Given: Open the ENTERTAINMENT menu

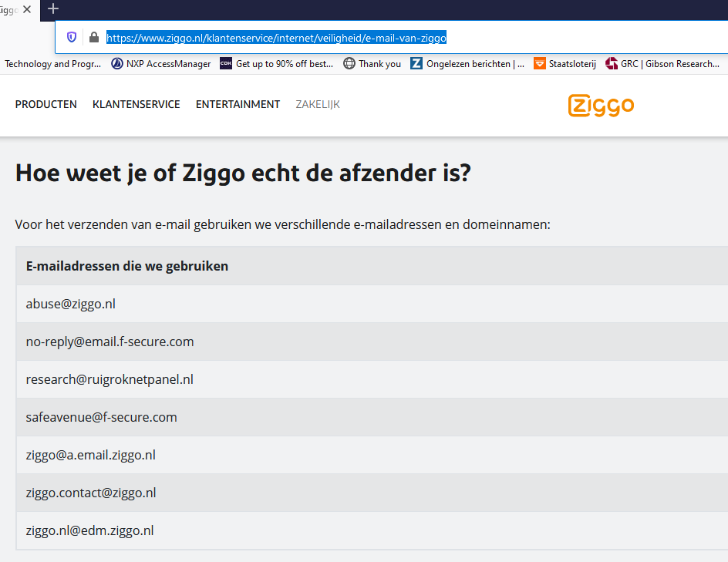Looking at the screenshot, I should (x=238, y=104).
